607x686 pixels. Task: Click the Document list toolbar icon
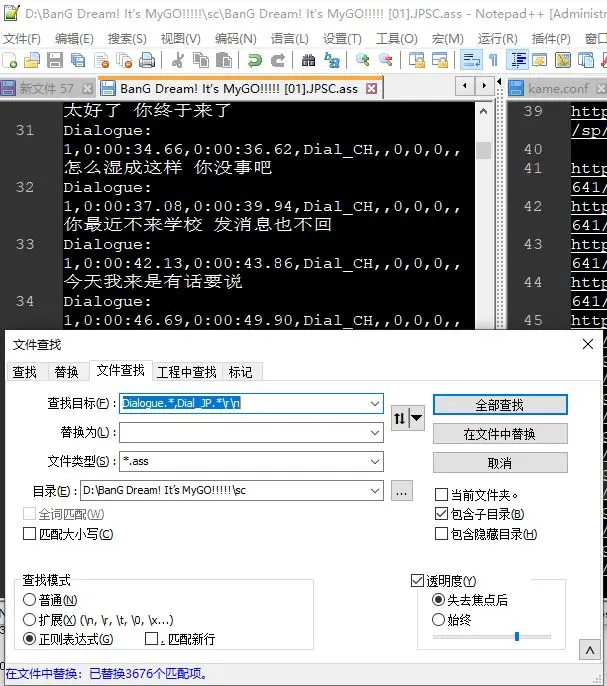coord(586,60)
